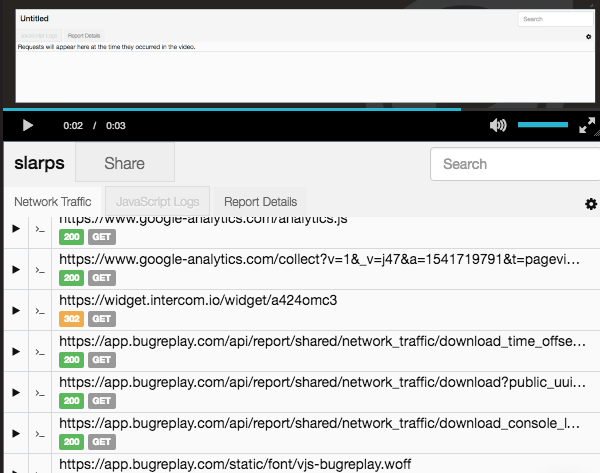Jump video to analytics.js request
The image size is (600, 473).
(16, 228)
